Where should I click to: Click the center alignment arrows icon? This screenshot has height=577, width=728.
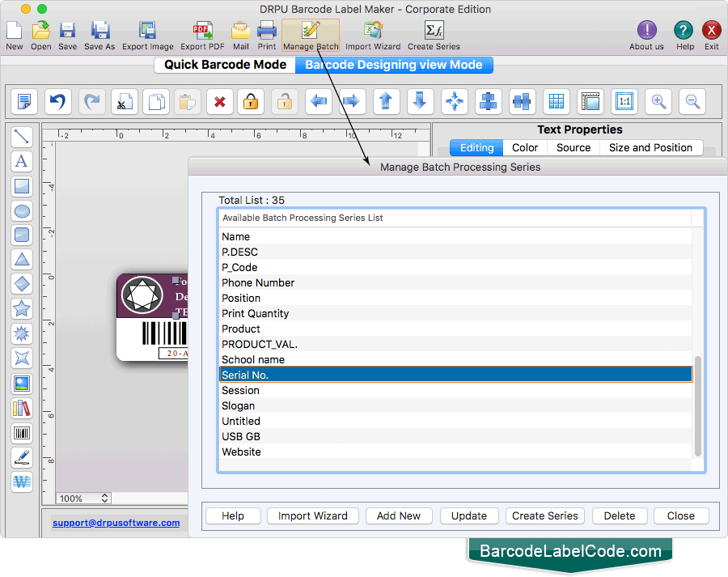455,101
